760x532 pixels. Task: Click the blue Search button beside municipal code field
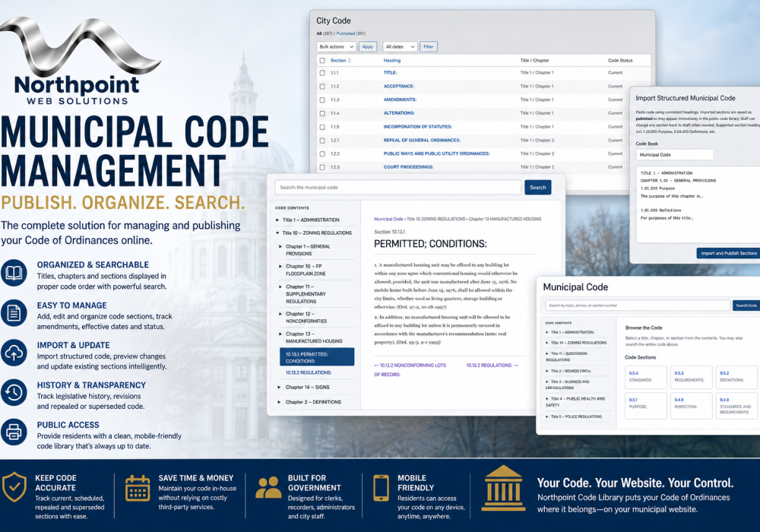[537, 188]
